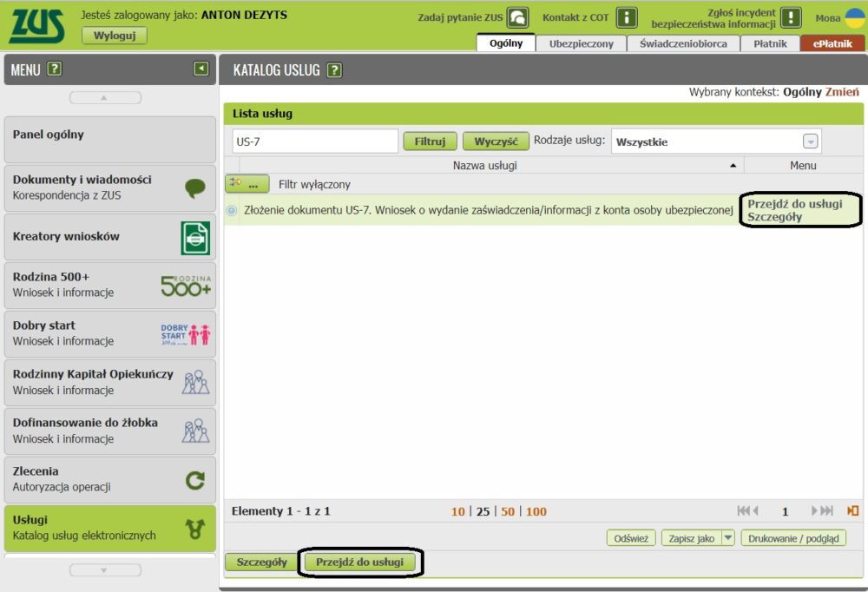The width and height of the screenshot is (868, 592).
Task: Expand Zapisz jako dropdown arrow
Action: 727,538
